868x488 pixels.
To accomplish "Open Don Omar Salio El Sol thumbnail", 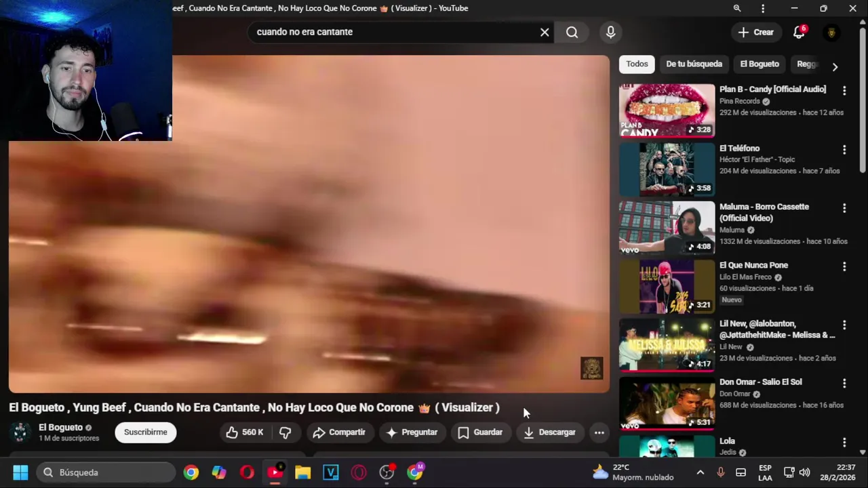I will [667, 403].
